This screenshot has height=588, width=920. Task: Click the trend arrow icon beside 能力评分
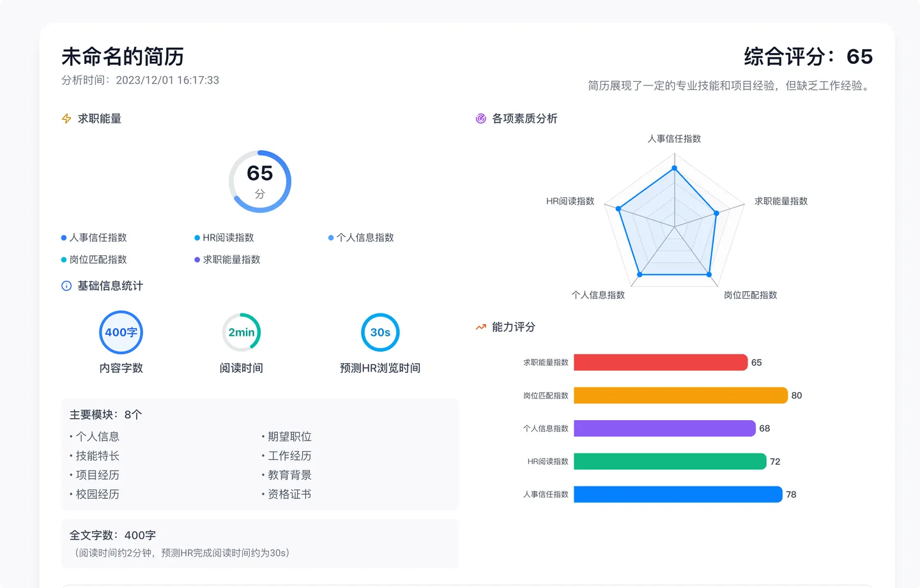coord(481,327)
